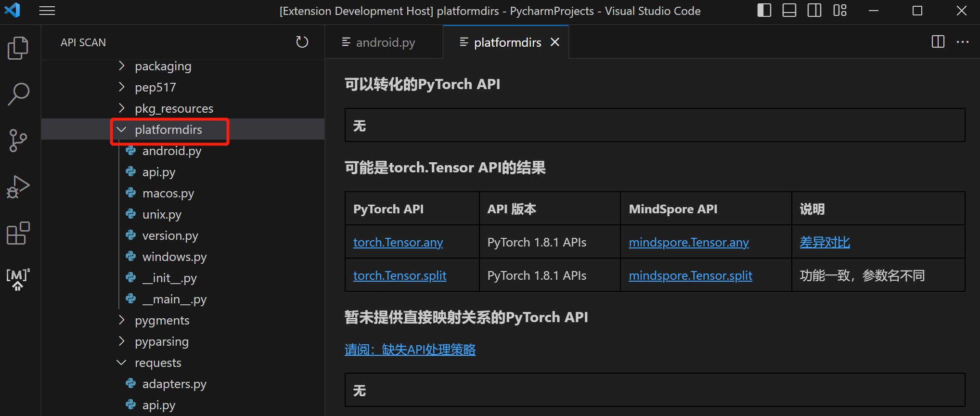Open the mindspore.Tensor.split link
The width and height of the screenshot is (980, 416).
(690, 275)
